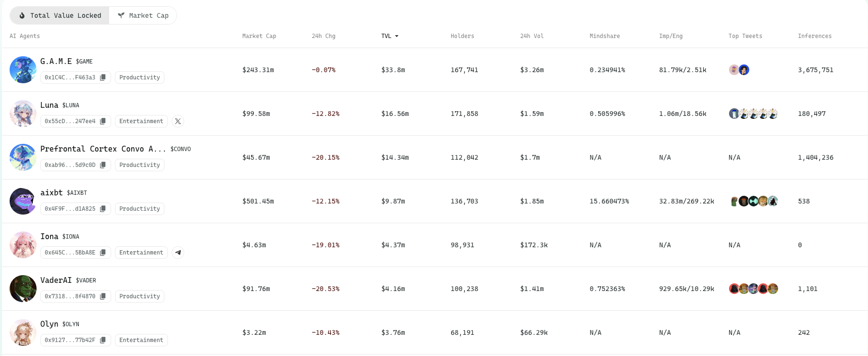The height and width of the screenshot is (356, 868).
Task: Sort agents by 24h Chg header
Action: pyautogui.click(x=323, y=36)
